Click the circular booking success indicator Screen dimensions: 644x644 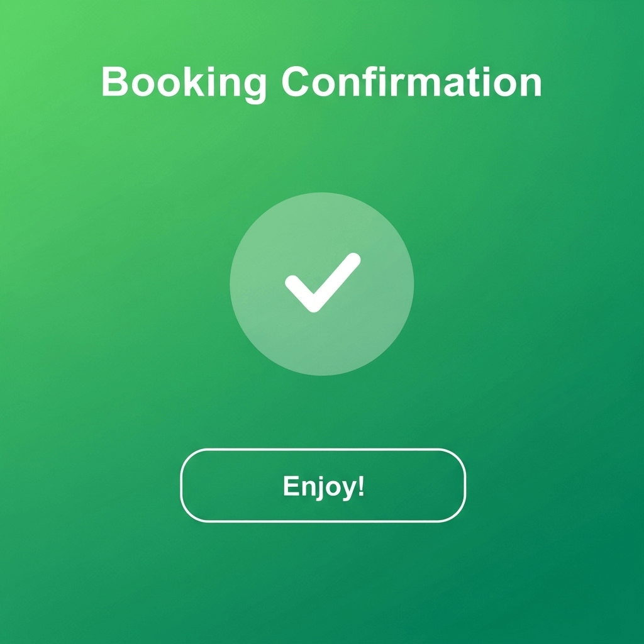[x=321, y=284]
